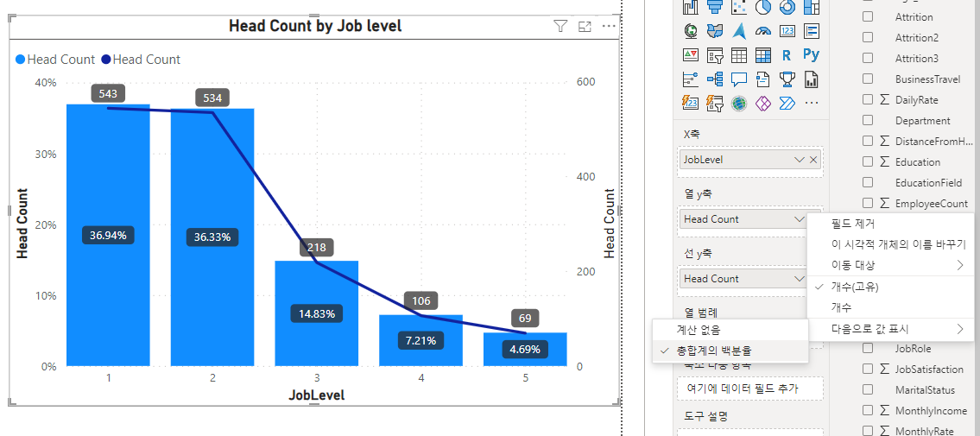The width and height of the screenshot is (980, 436).
Task: Select the Decomposition tree visual
Action: 715,79
